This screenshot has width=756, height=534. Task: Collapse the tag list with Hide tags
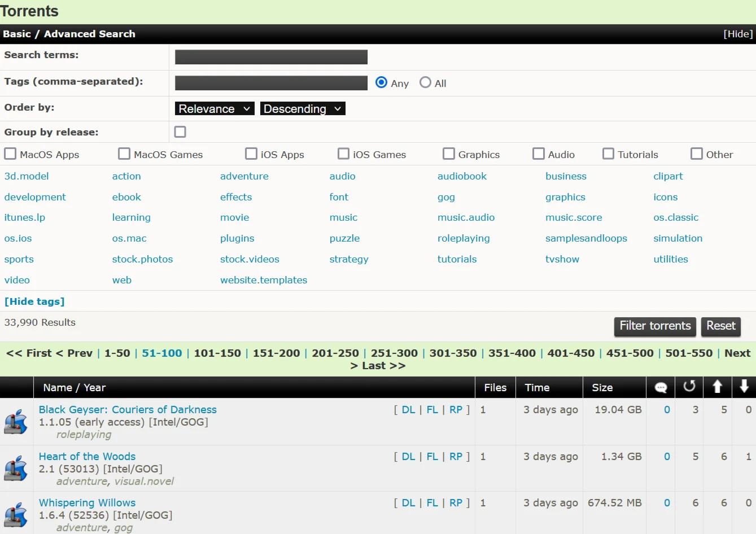point(34,301)
